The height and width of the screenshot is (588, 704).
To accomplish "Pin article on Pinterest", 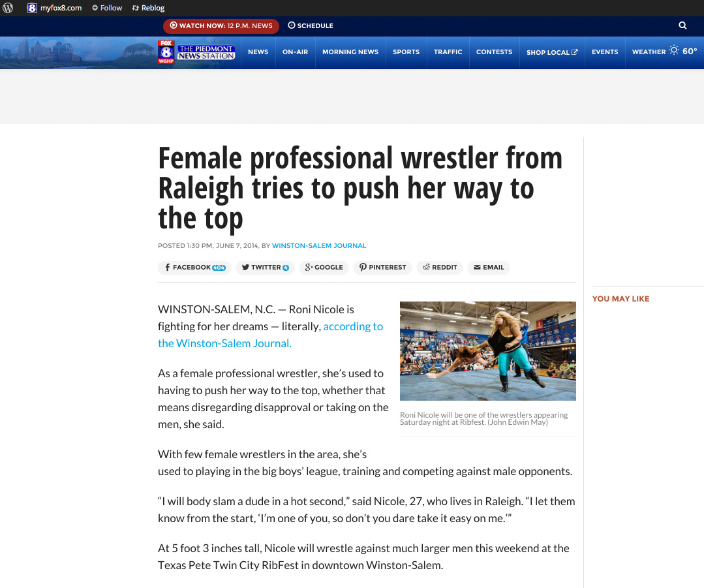I will click(382, 268).
